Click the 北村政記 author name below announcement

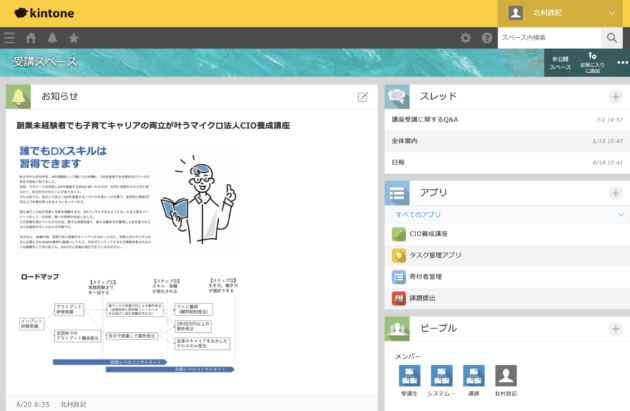click(x=73, y=404)
